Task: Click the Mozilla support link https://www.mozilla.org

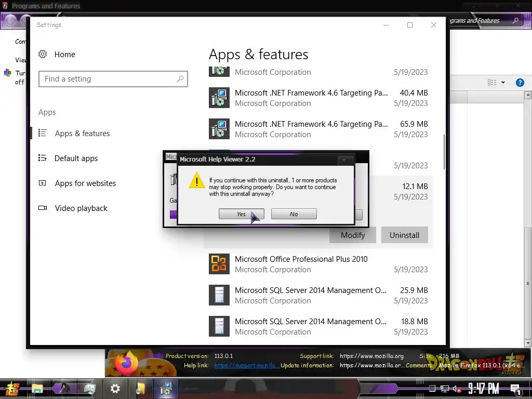Action: click(371, 356)
